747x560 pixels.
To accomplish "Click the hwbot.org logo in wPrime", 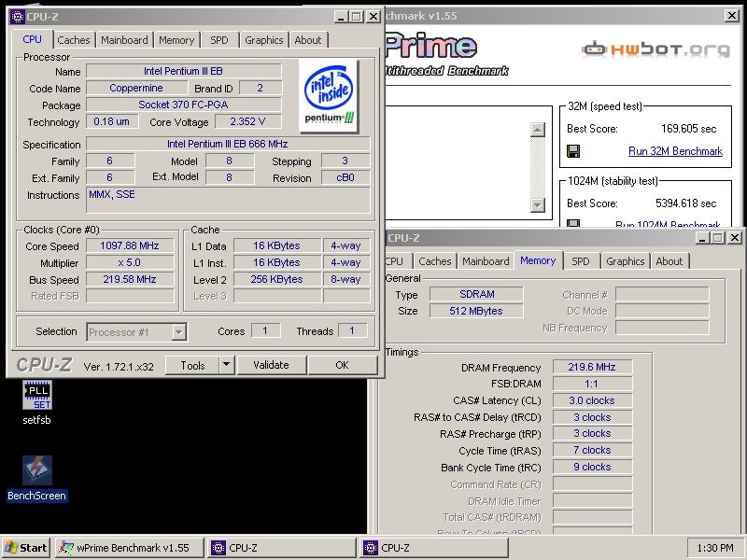I will click(655, 49).
